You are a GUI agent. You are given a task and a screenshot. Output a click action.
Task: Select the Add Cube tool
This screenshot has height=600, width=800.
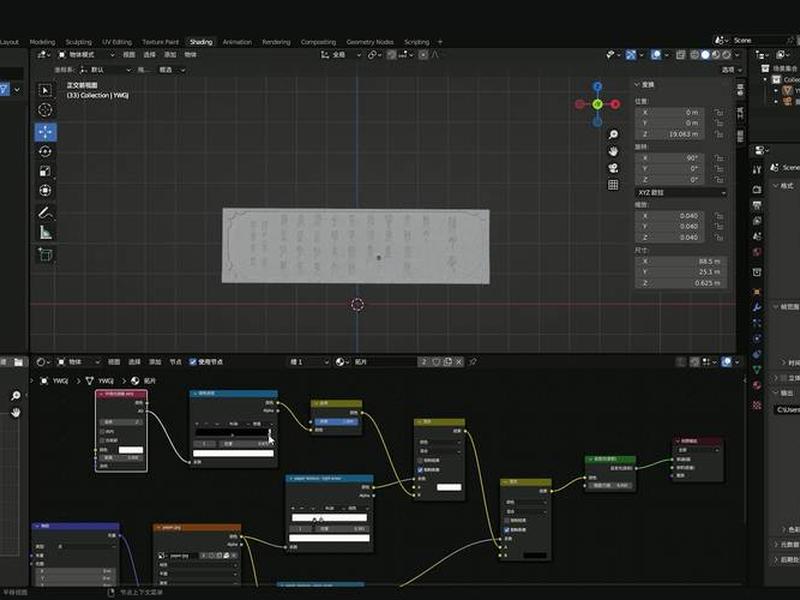(x=45, y=255)
